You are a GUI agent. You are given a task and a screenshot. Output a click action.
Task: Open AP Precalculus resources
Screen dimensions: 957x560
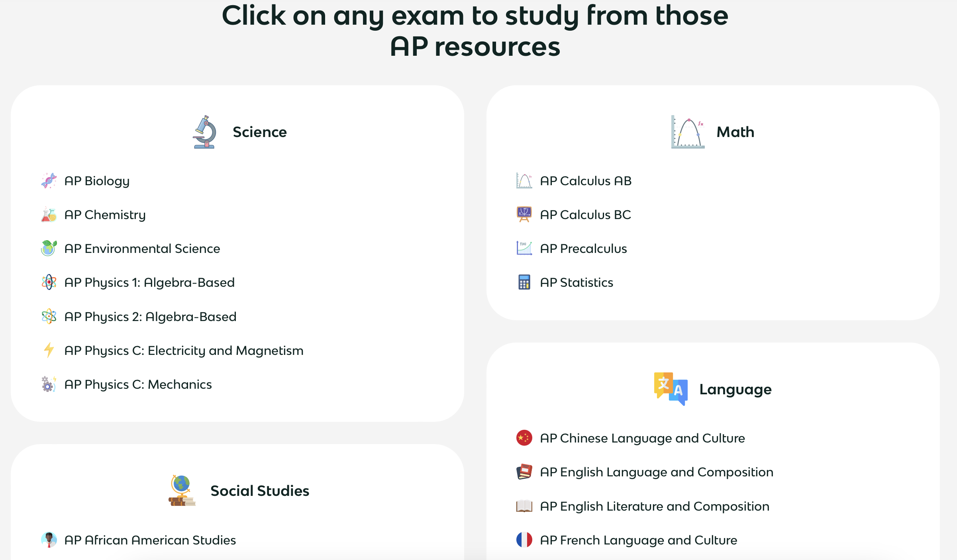click(583, 249)
